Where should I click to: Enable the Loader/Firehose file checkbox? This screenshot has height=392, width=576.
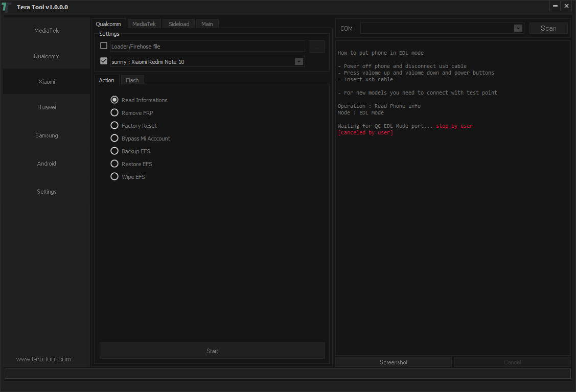pyautogui.click(x=104, y=46)
